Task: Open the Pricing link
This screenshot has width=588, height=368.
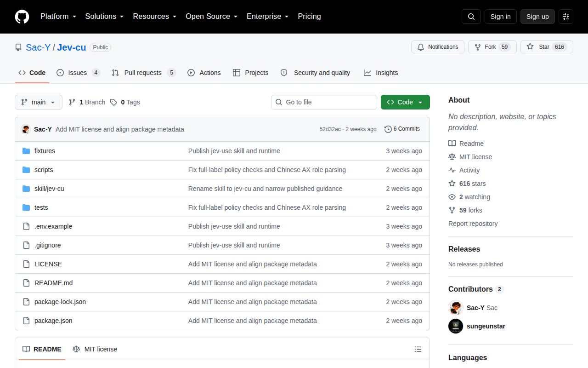Action: click(x=309, y=17)
